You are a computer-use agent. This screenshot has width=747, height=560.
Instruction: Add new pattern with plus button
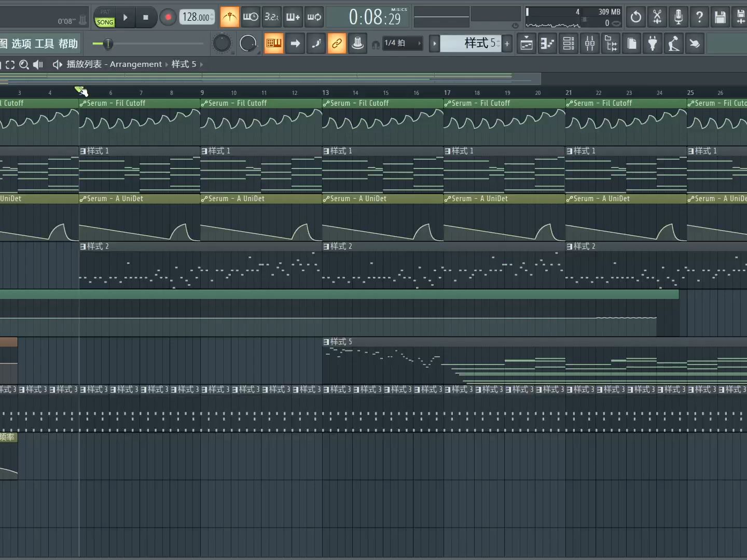pyautogui.click(x=507, y=44)
